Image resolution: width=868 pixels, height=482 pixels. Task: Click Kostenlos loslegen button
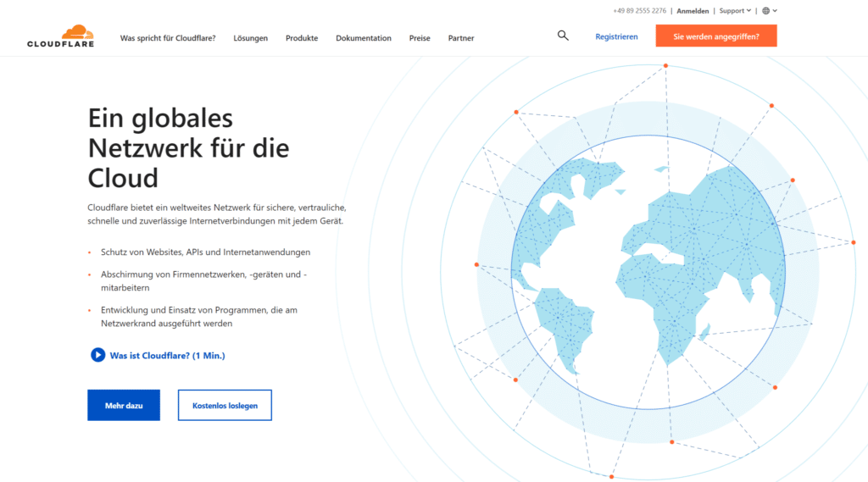225,405
